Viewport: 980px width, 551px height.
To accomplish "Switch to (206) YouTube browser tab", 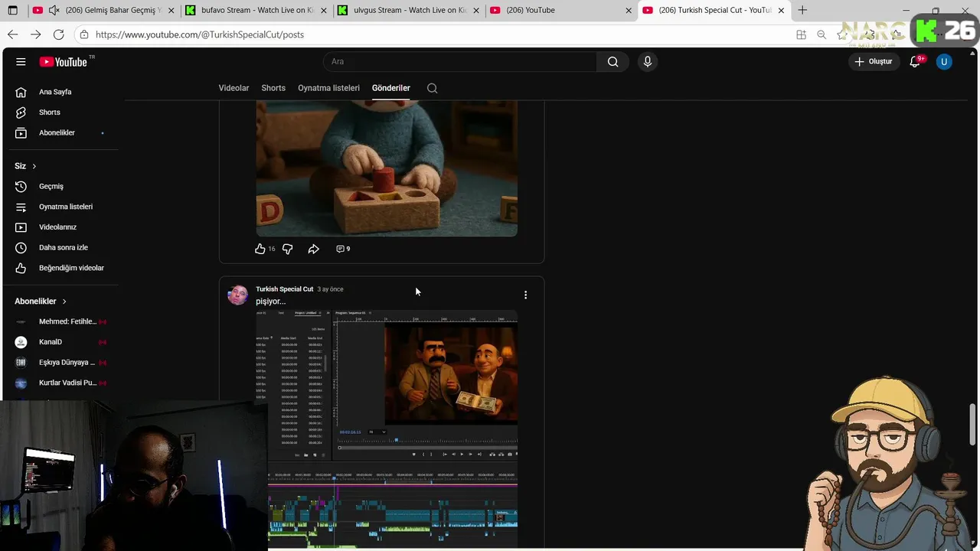I will [559, 10].
